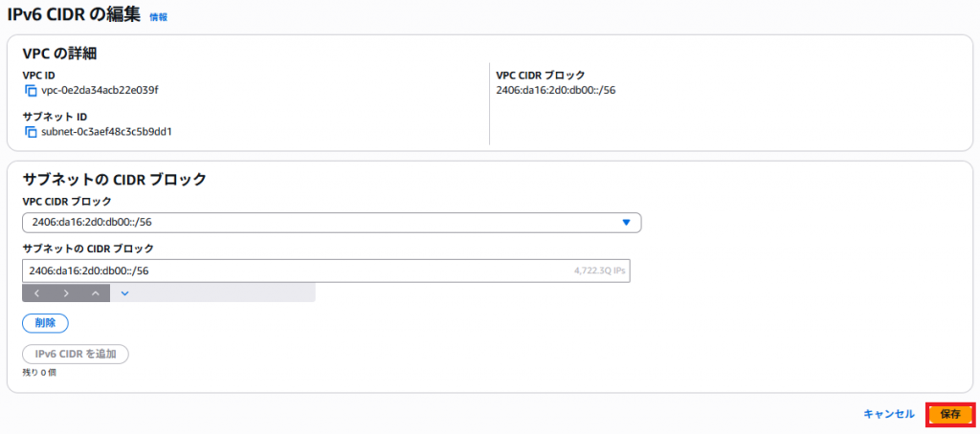Image resolution: width=980 pixels, height=434 pixels.
Task: Click the VPC の詳細 panel heading
Action: click(59, 54)
